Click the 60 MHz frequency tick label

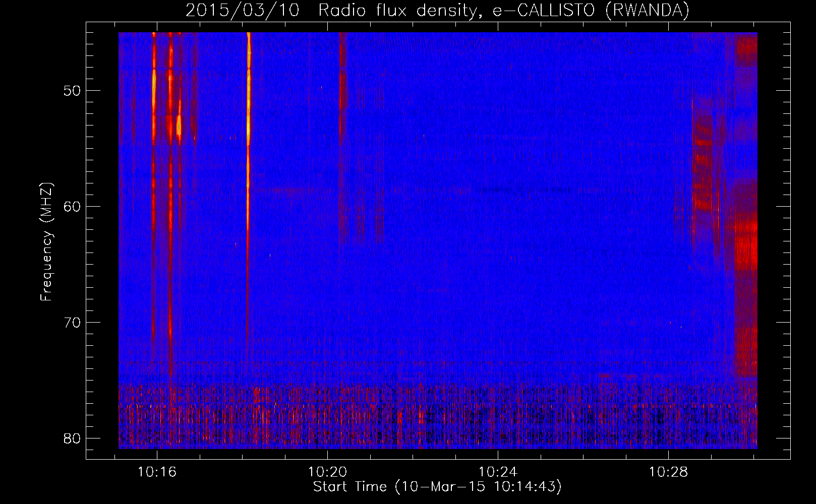(73, 207)
